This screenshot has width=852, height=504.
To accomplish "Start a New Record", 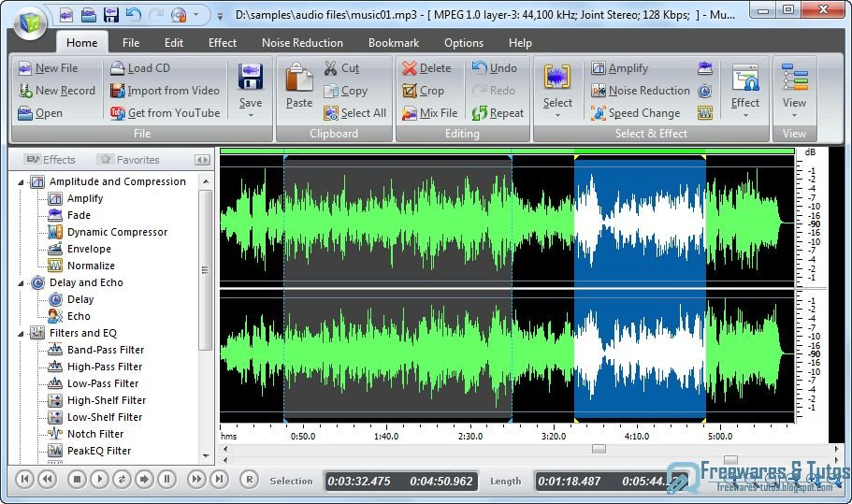I will [x=57, y=91].
